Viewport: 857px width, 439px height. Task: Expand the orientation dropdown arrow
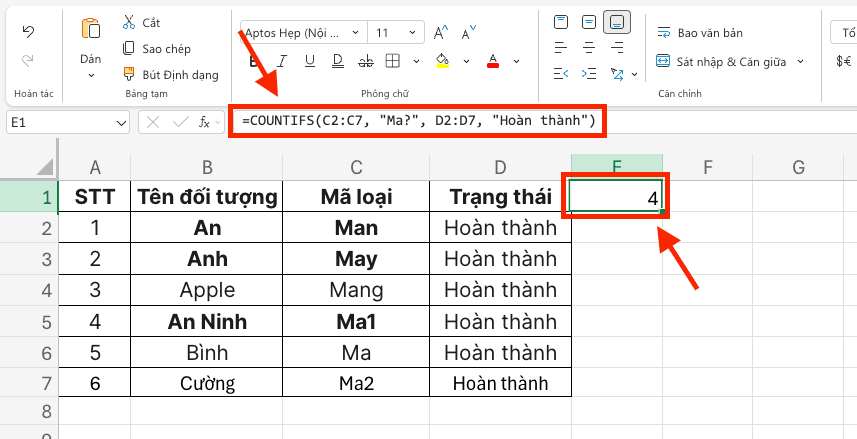coord(635,74)
